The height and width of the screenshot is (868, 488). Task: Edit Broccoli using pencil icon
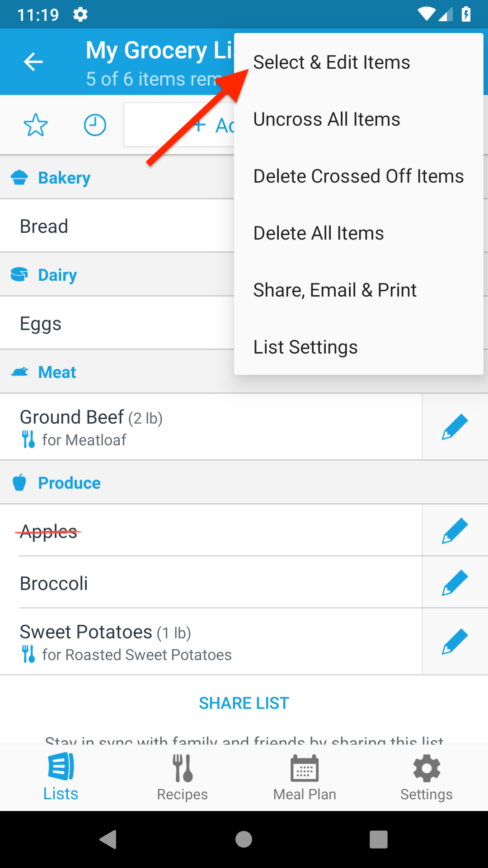pyautogui.click(x=455, y=582)
